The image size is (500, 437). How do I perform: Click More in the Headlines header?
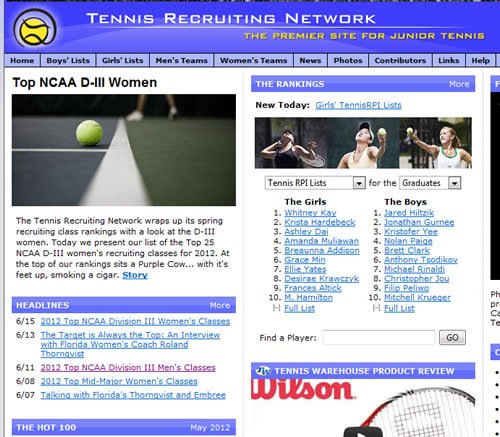pos(220,305)
